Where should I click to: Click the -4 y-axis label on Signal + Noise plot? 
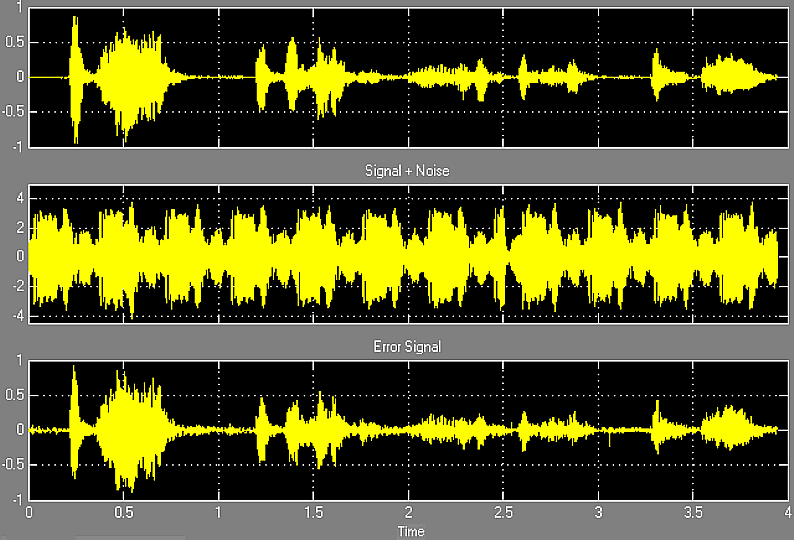pyautogui.click(x=16, y=314)
